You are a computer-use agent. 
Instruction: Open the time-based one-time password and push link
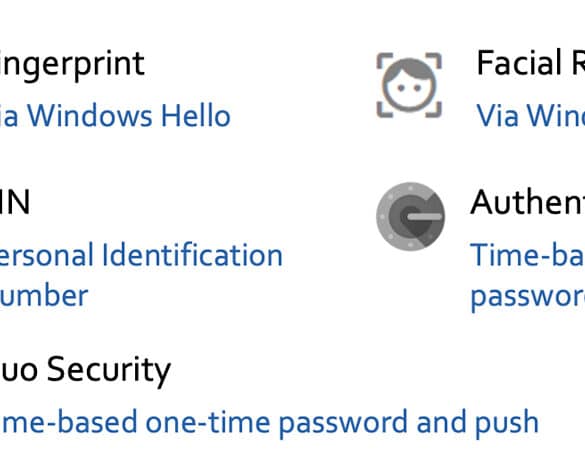point(269,424)
